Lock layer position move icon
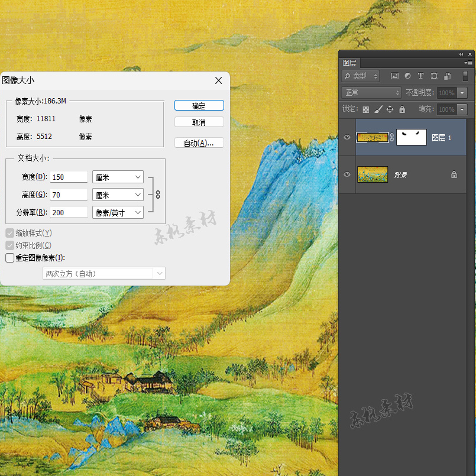Viewport: 476px width, 476px height. (390, 109)
